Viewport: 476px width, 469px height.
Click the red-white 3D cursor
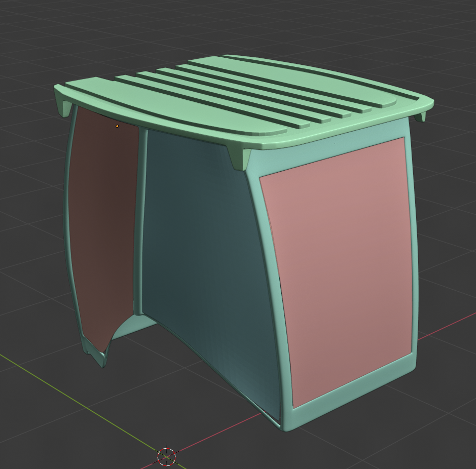point(166,456)
